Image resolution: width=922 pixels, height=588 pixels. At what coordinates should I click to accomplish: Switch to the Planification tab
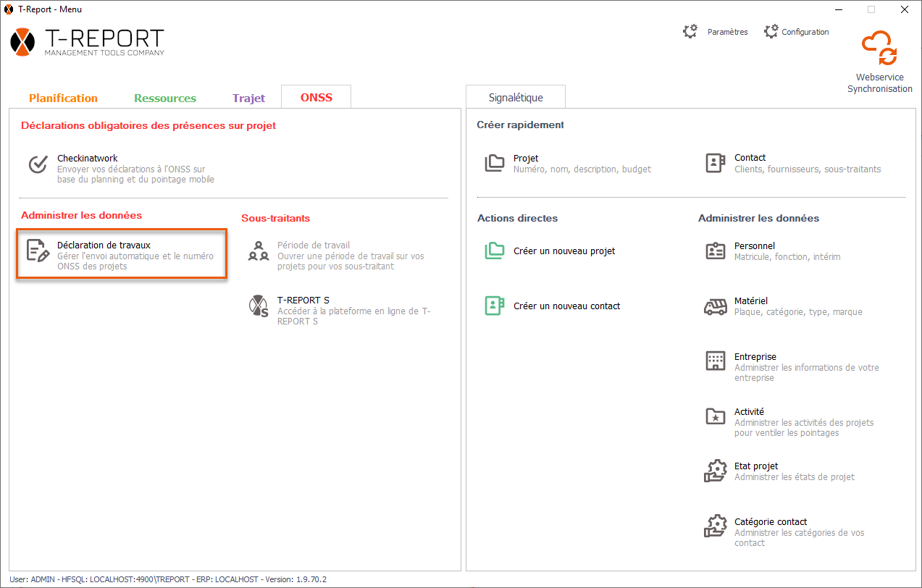pos(63,98)
